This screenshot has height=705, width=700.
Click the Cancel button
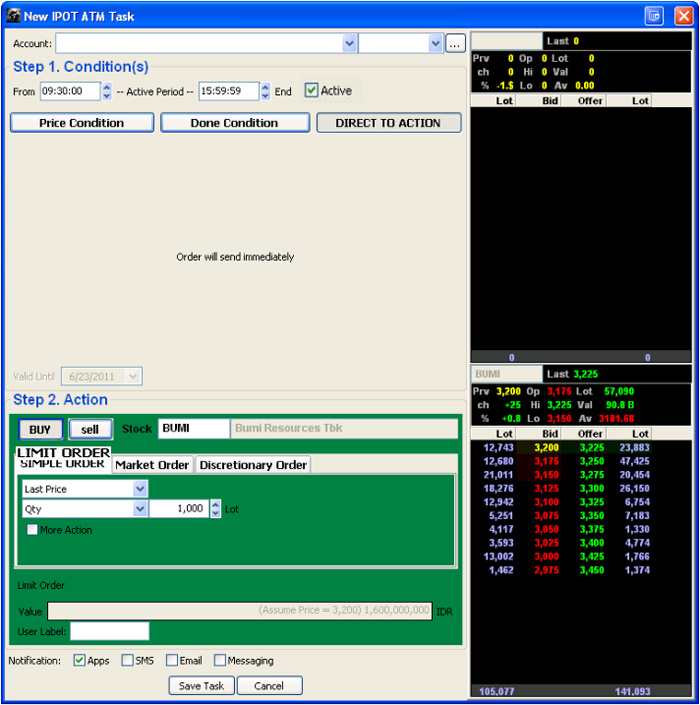click(269, 685)
